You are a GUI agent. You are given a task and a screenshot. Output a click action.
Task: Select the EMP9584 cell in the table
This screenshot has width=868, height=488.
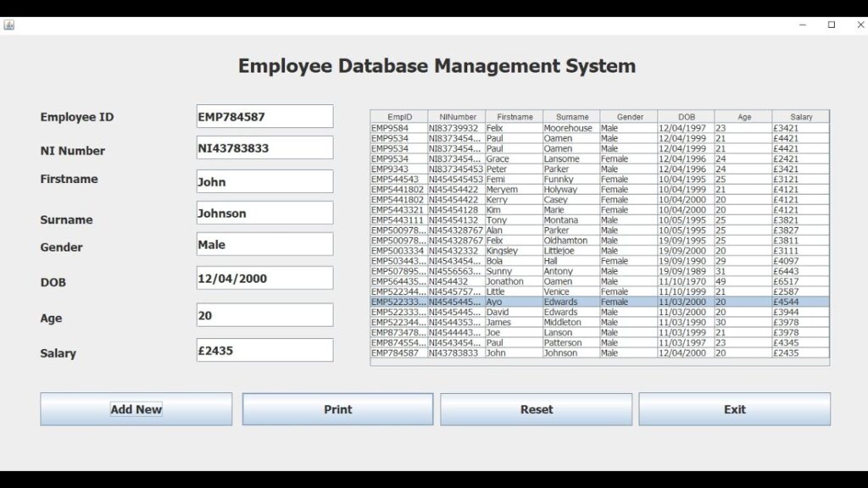pyautogui.click(x=400, y=128)
